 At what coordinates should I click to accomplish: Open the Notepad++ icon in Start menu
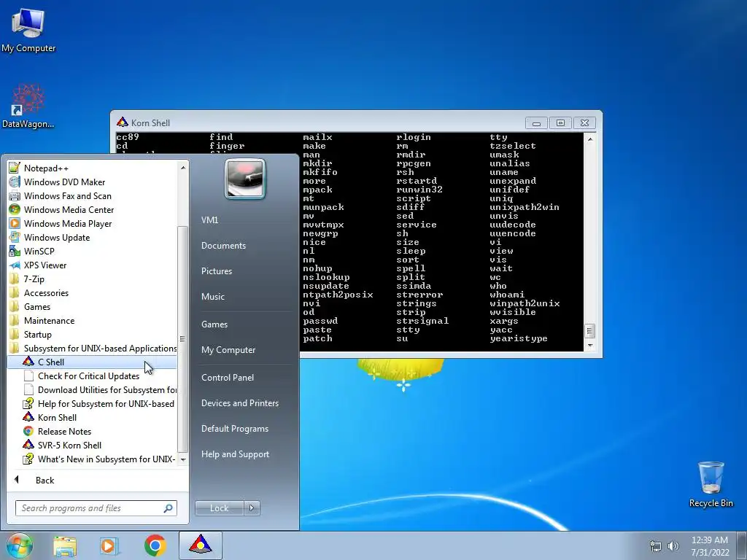pyautogui.click(x=15, y=168)
